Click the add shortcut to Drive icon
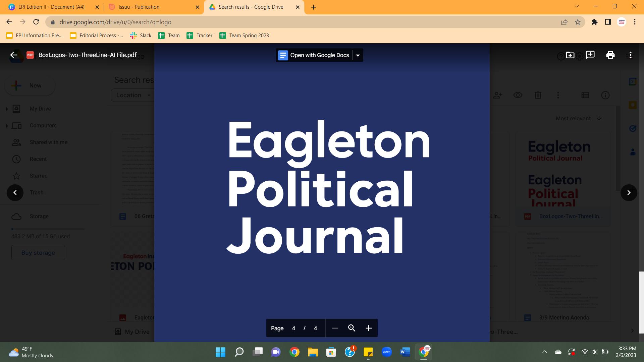The height and width of the screenshot is (362, 644). pos(570,55)
